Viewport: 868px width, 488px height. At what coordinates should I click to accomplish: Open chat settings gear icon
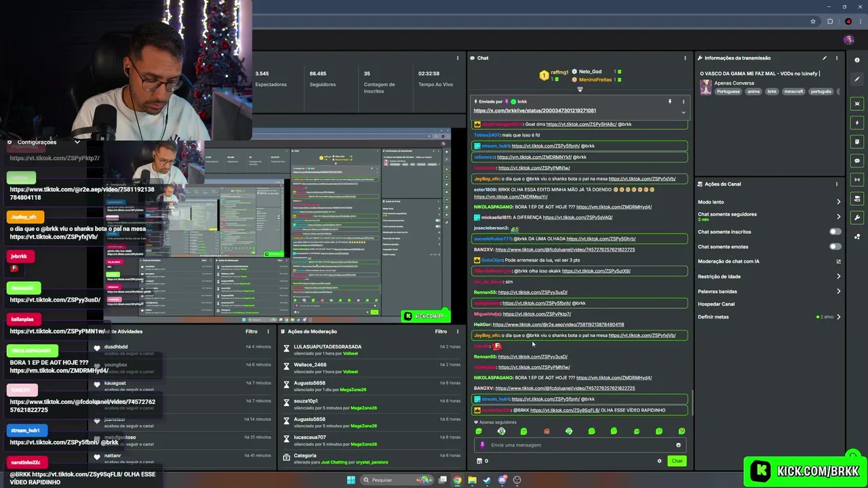coord(659,461)
